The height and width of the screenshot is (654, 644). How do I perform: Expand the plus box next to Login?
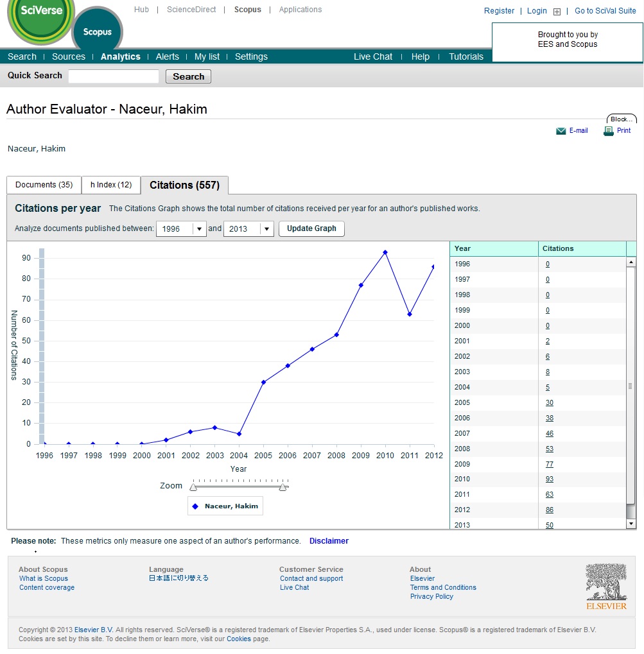point(557,12)
